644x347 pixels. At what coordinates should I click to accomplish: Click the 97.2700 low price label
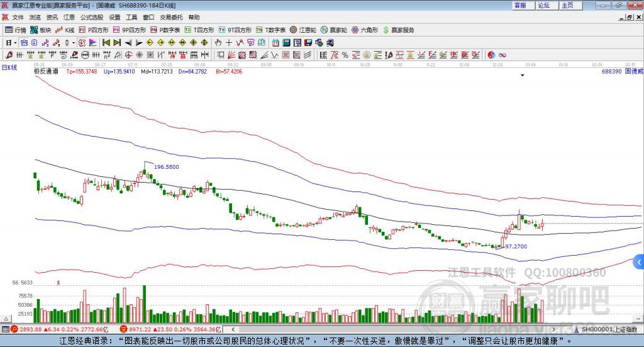516,247
